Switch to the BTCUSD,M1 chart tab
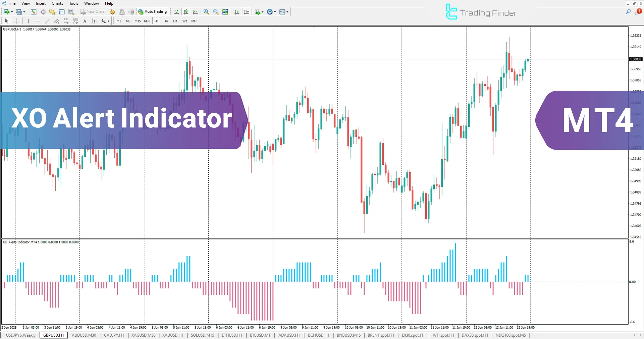Screen dimensions: 644x339 260,335
